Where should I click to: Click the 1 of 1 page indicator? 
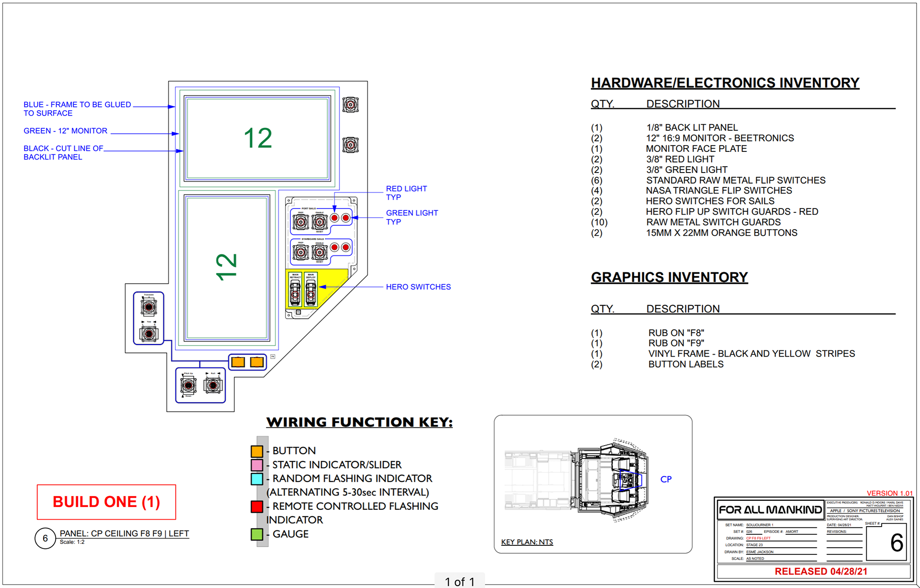point(460,581)
